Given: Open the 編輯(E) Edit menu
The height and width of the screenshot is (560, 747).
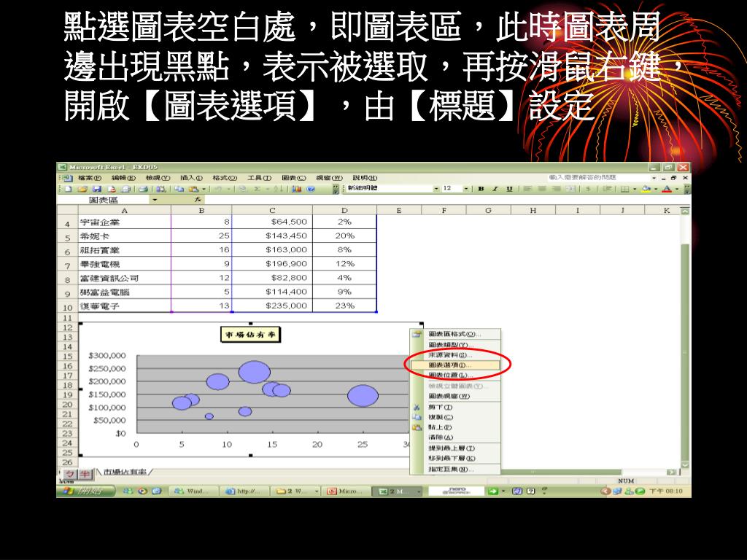Looking at the screenshot, I should coord(123,178).
